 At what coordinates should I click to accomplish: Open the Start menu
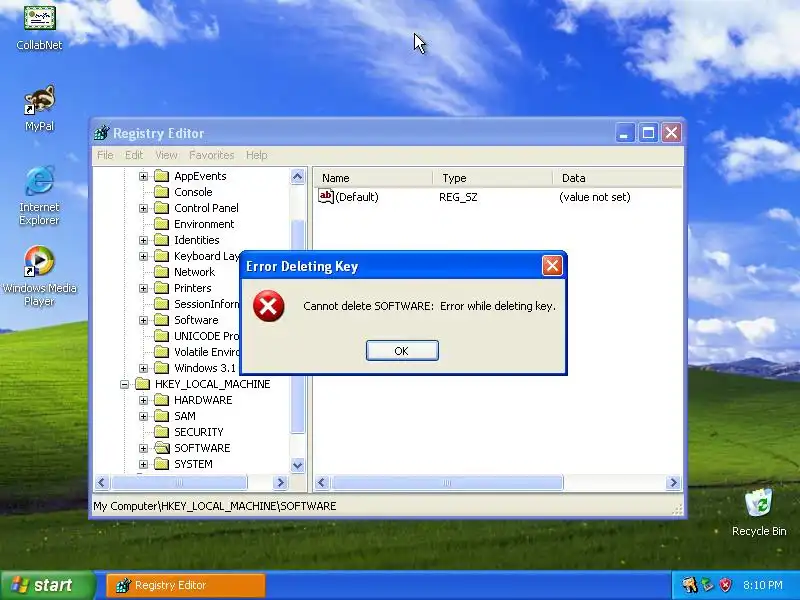pyautogui.click(x=47, y=585)
